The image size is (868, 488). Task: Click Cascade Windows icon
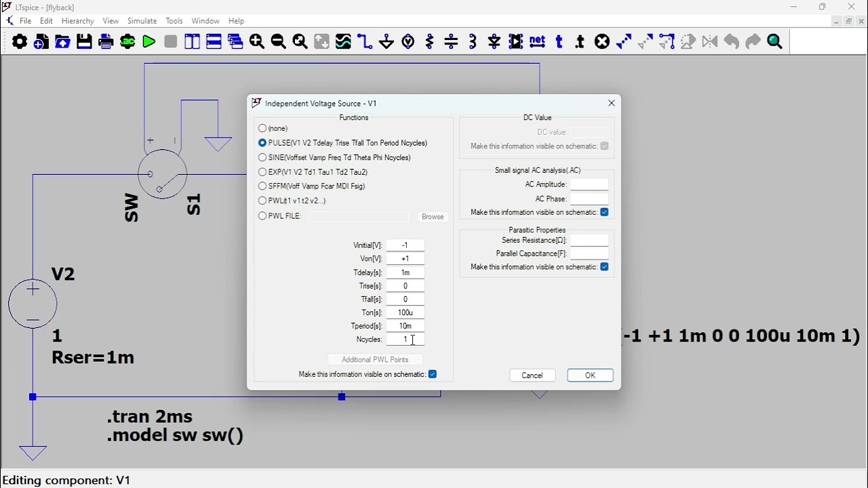pos(236,42)
